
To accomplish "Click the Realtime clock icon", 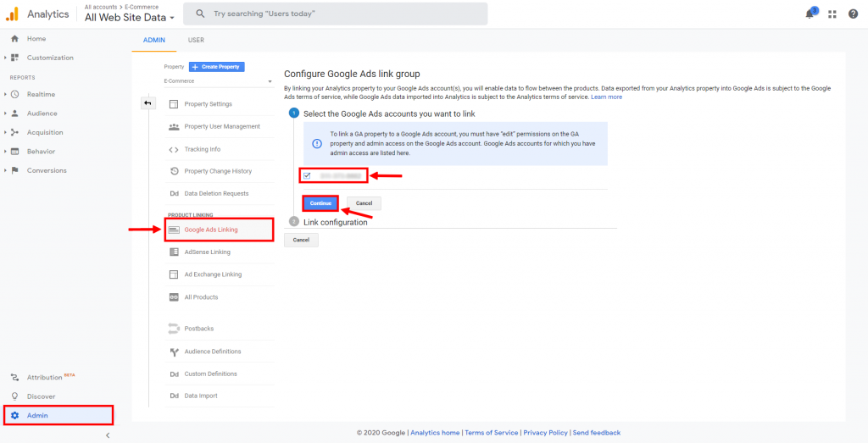I will click(x=15, y=95).
